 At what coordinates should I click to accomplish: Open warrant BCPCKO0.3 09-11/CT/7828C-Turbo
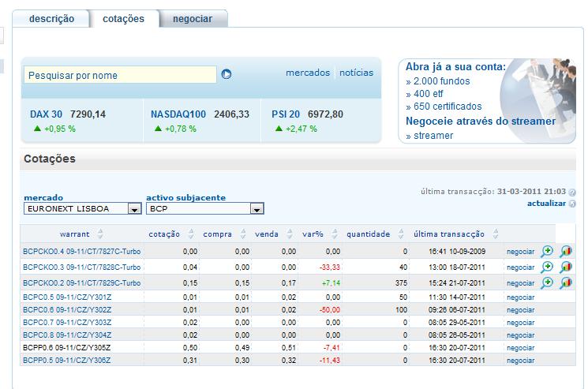point(82,267)
